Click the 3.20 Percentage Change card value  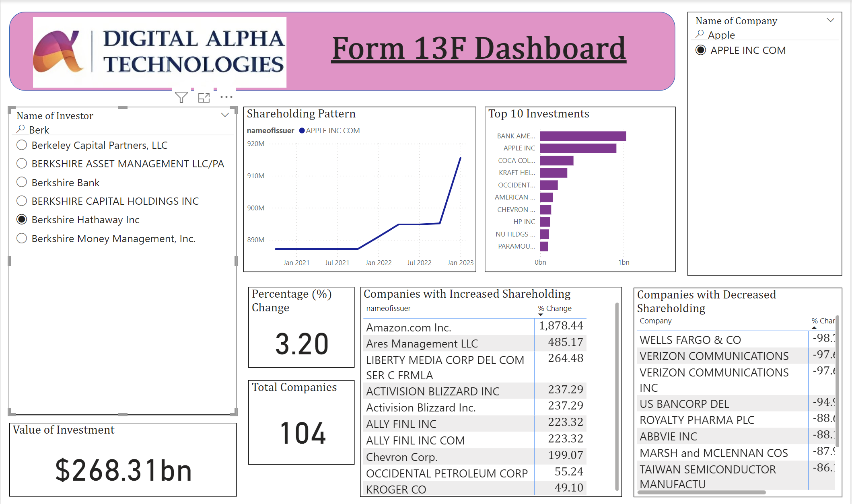coord(302,344)
